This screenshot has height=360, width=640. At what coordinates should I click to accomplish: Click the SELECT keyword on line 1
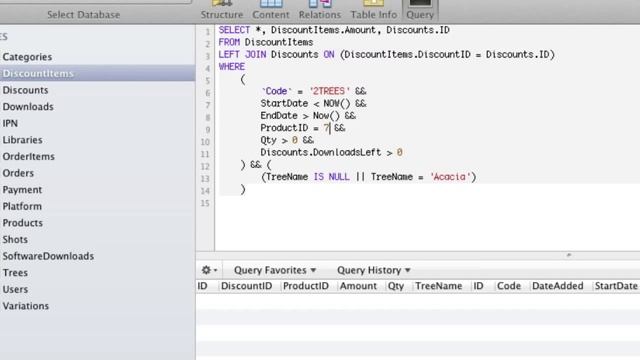point(234,30)
